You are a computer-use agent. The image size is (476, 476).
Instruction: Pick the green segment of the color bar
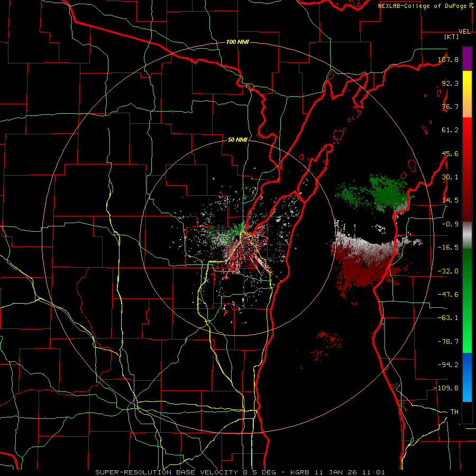(467, 300)
